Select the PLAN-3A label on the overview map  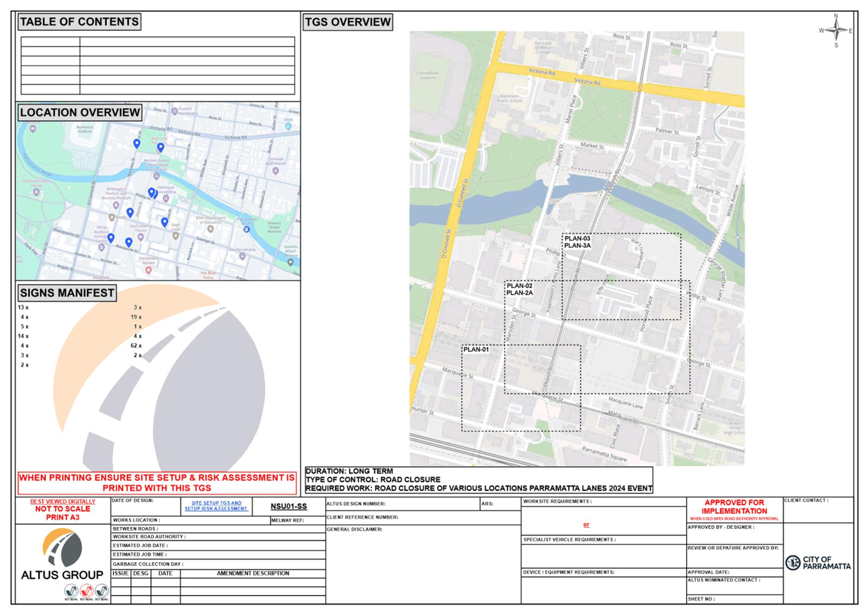pyautogui.click(x=577, y=246)
